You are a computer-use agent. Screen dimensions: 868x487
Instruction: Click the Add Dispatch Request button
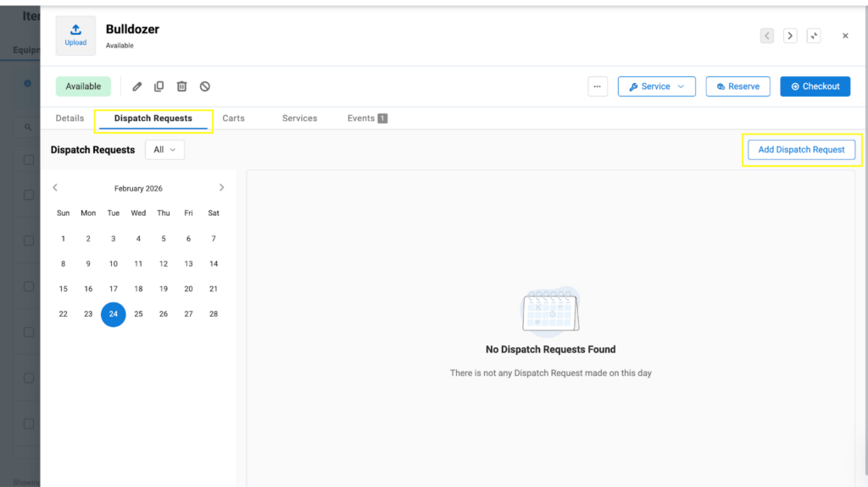pos(801,150)
